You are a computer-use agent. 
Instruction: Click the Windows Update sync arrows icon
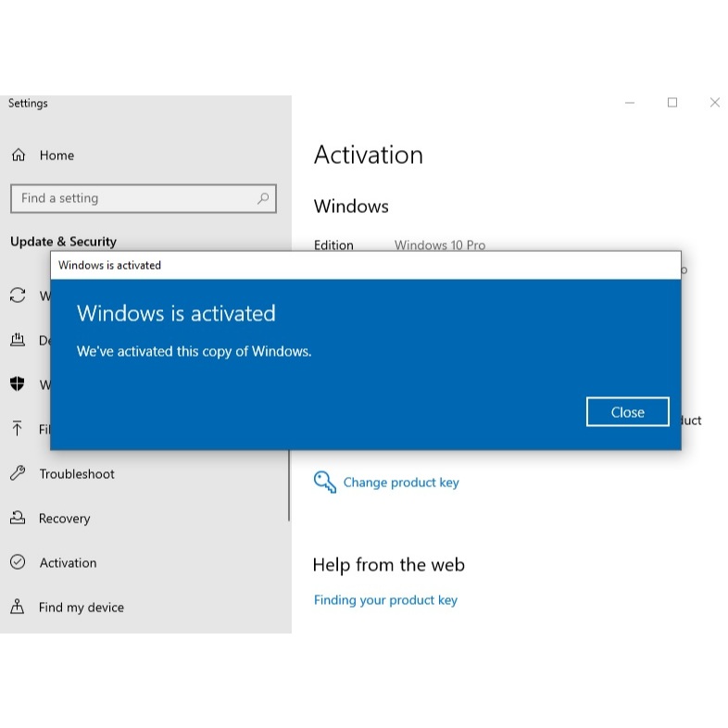pos(18,295)
